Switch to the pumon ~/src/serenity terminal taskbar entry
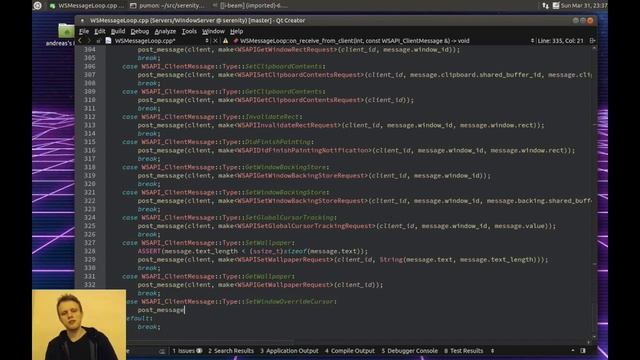The height and width of the screenshot is (360, 640). click(x=167, y=6)
